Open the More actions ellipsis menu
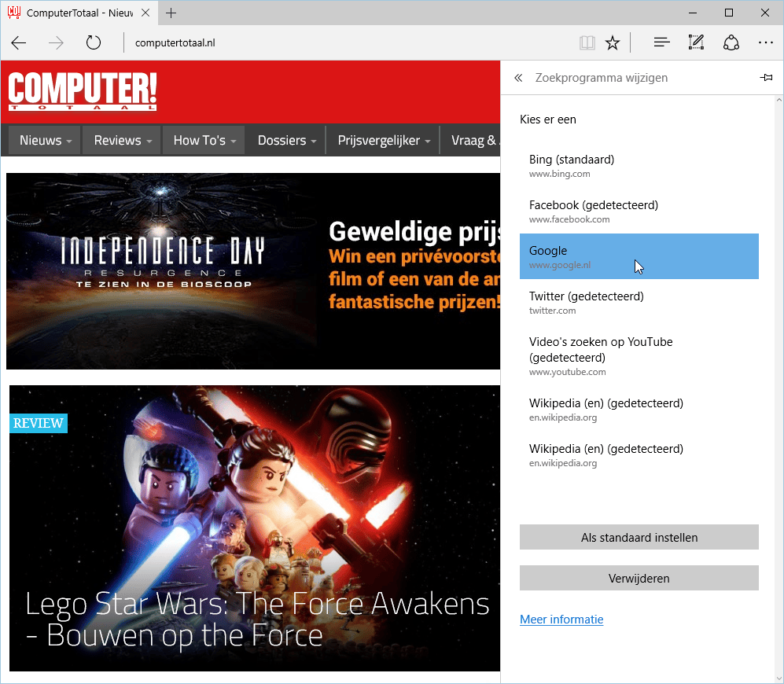784x684 pixels. point(766,42)
